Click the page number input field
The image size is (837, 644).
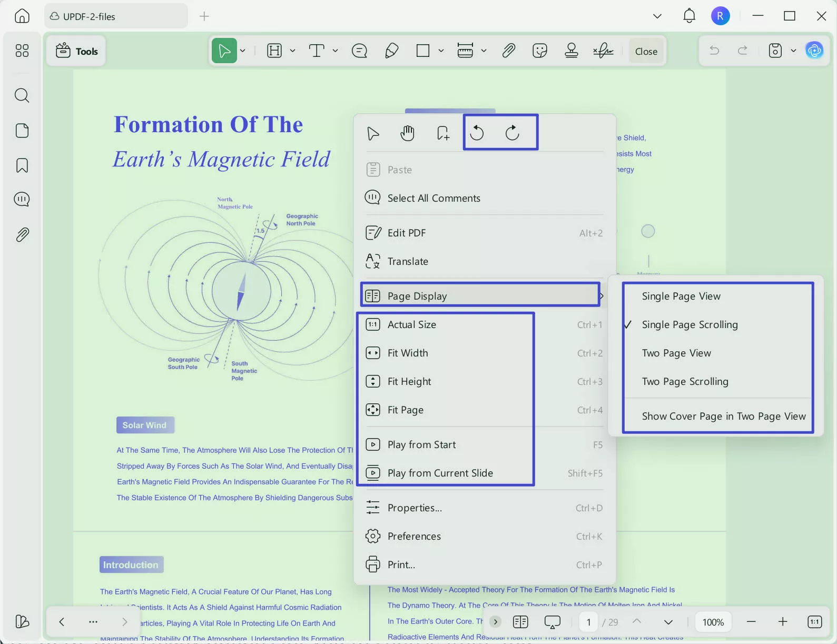pyautogui.click(x=588, y=622)
